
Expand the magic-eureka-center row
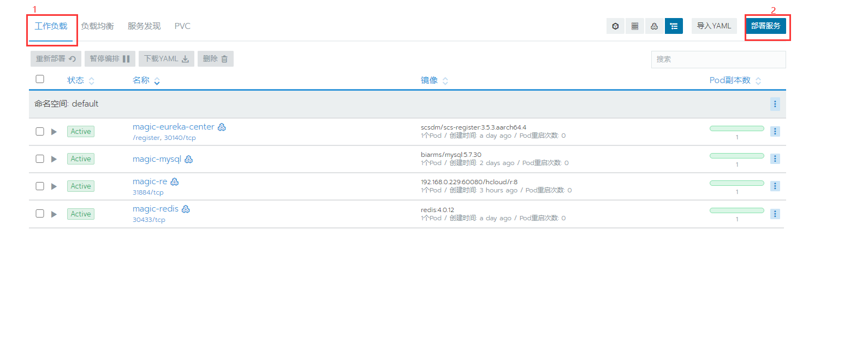(x=54, y=132)
